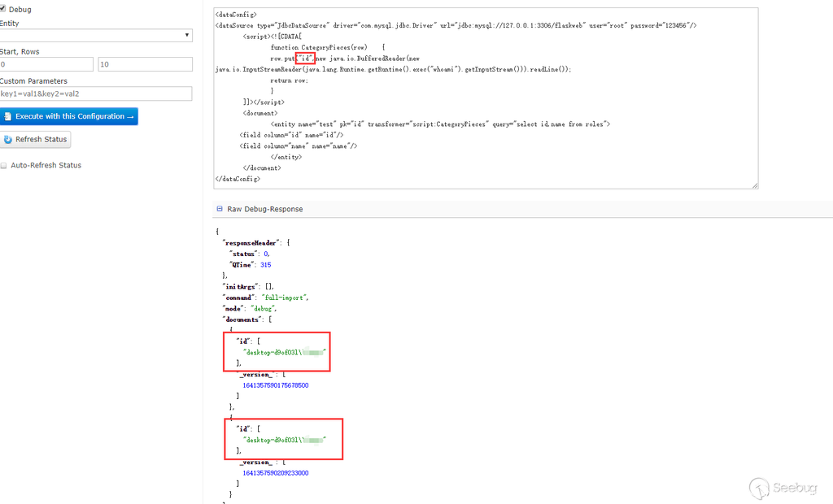Click inside the dataConfig XML textarea
Viewport: 833px width, 504px height.
[x=488, y=98]
